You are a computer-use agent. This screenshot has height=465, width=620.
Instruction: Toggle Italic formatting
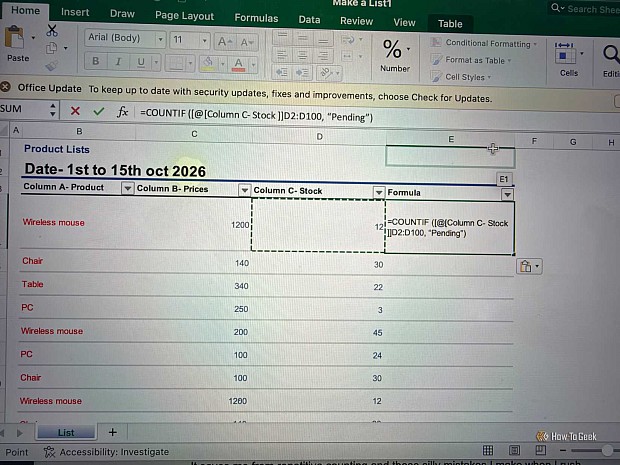(118, 62)
